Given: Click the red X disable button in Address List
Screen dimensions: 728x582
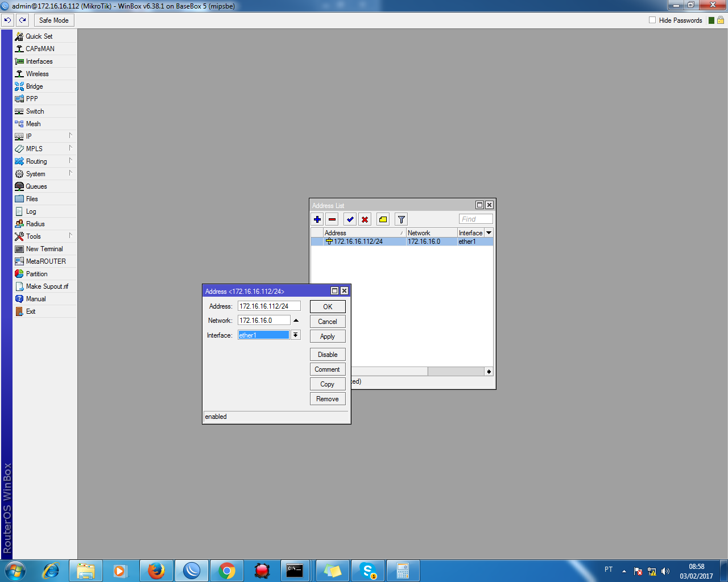Looking at the screenshot, I should pyautogui.click(x=365, y=219).
